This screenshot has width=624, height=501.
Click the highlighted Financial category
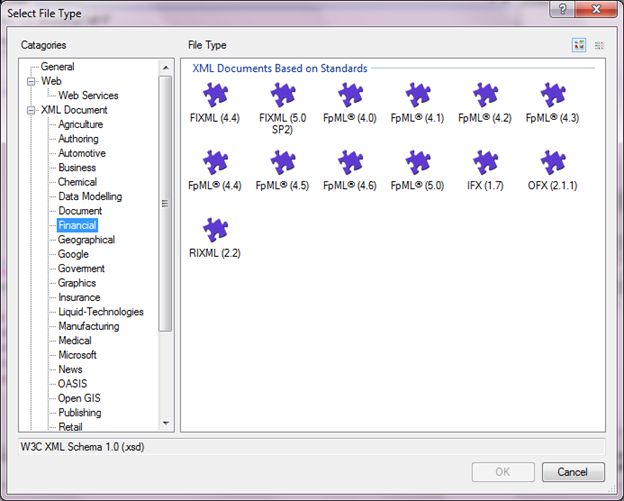pos(77,225)
